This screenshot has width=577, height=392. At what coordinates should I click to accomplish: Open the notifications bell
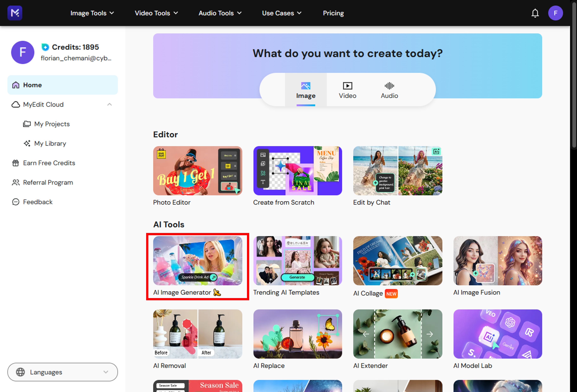tap(535, 13)
